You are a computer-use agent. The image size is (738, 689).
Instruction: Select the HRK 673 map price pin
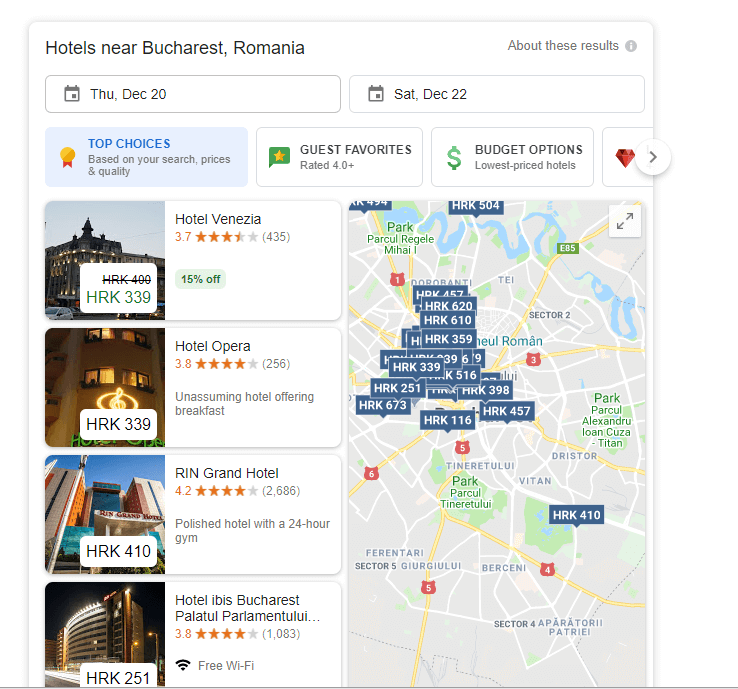coord(383,405)
